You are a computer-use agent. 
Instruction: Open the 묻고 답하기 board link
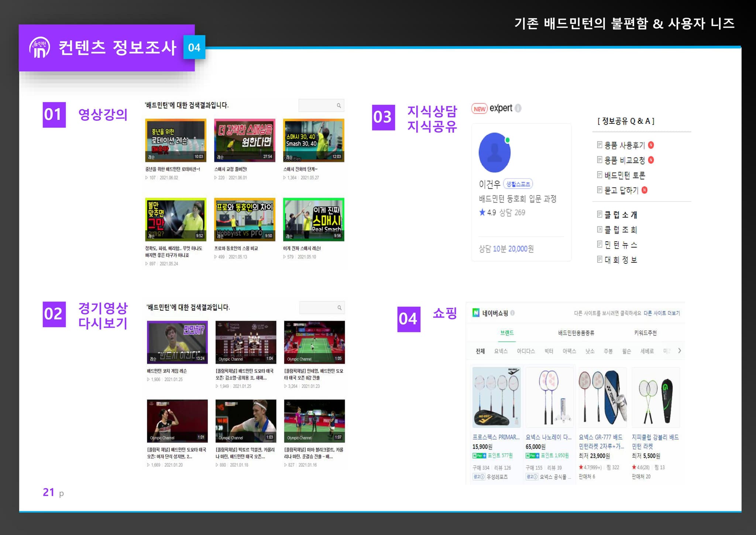tap(621, 190)
